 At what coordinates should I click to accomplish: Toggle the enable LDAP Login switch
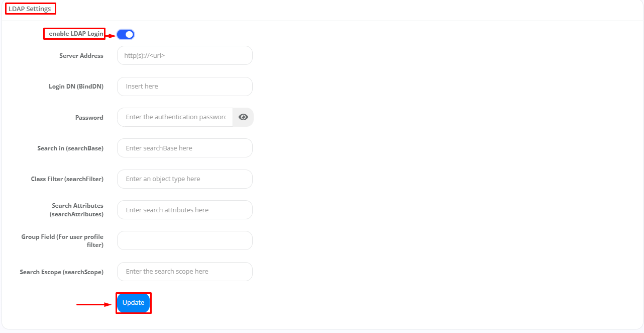pyautogui.click(x=126, y=34)
